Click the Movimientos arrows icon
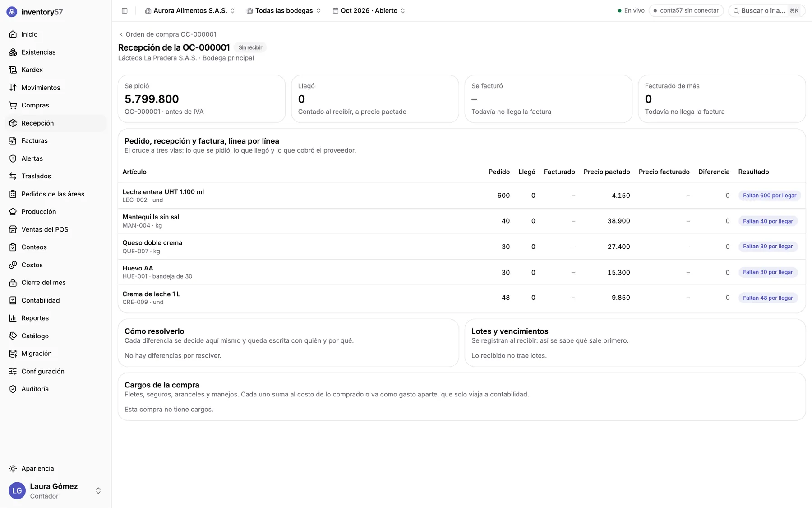Viewport: 812px width, 508px height. tap(13, 88)
